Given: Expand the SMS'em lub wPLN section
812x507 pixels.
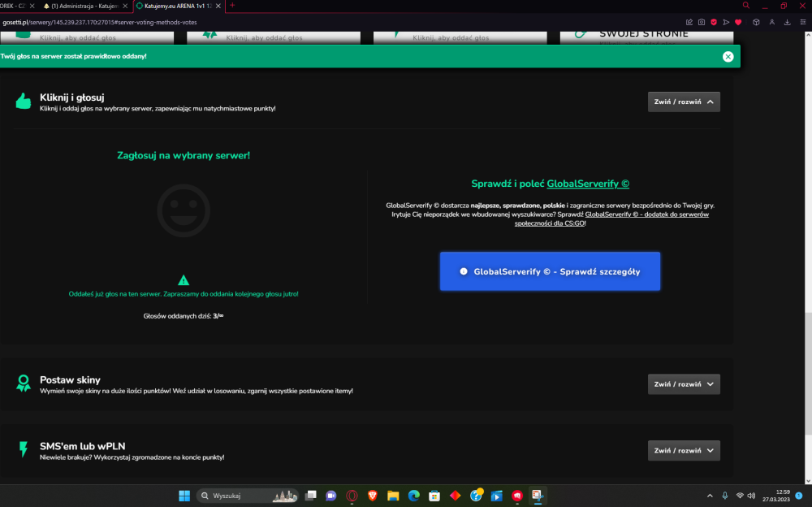Looking at the screenshot, I should tap(684, 450).
